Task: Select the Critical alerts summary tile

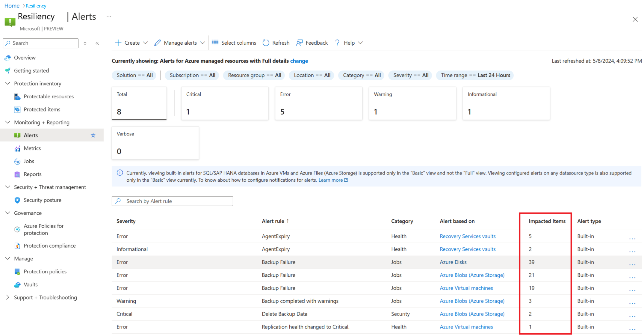Action: click(225, 103)
